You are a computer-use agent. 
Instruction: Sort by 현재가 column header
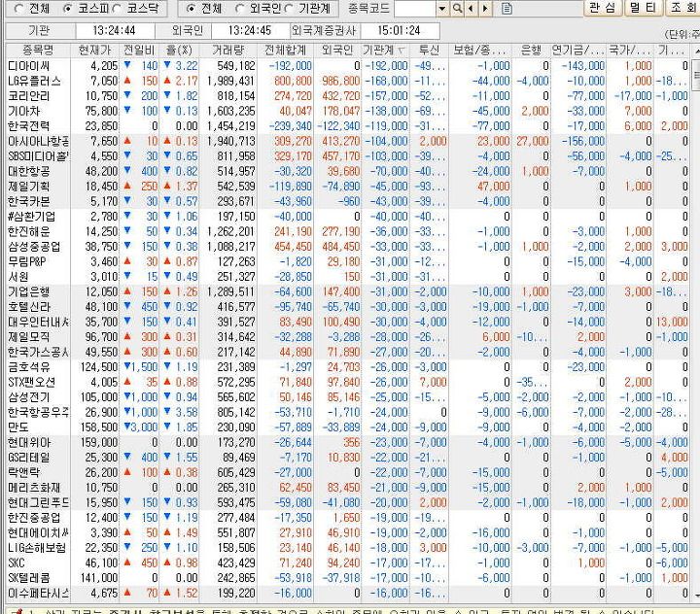[x=94, y=51]
